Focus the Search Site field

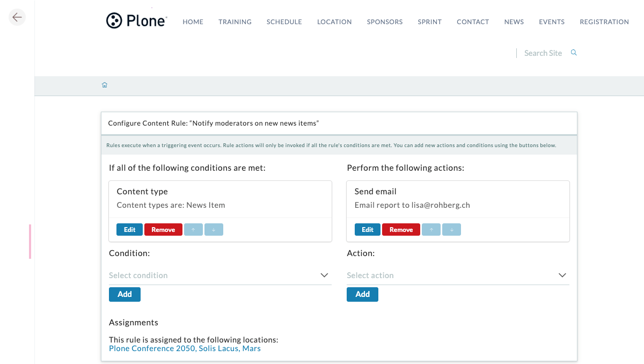(543, 53)
